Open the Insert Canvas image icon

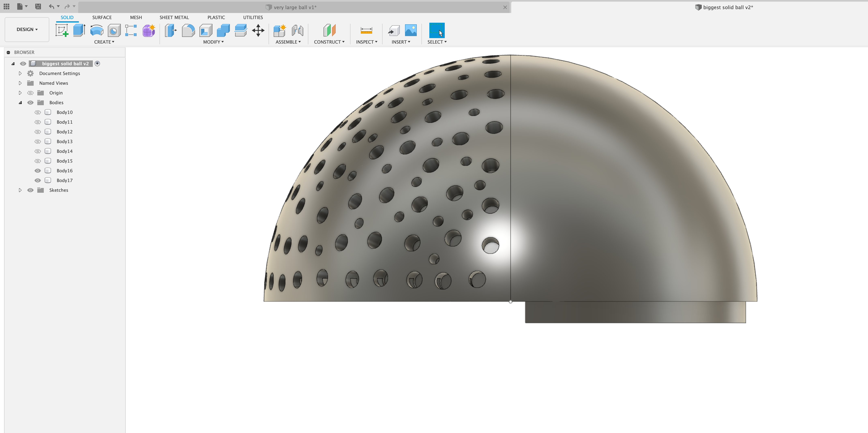[x=411, y=30]
